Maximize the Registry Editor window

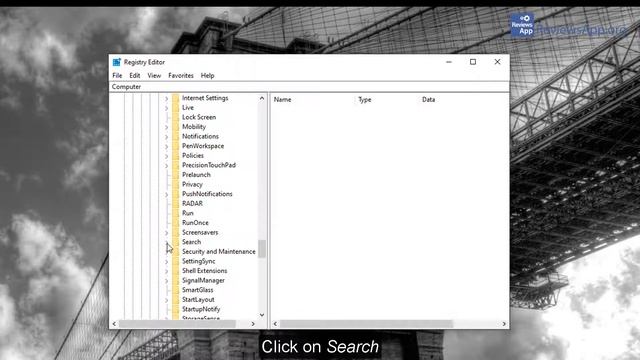473,62
